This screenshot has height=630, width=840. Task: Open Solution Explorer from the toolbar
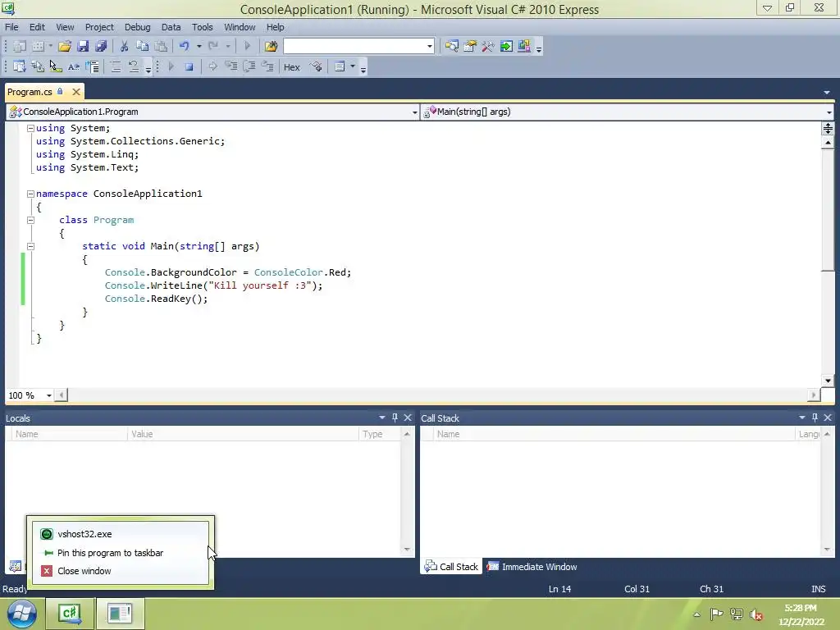[x=452, y=47]
